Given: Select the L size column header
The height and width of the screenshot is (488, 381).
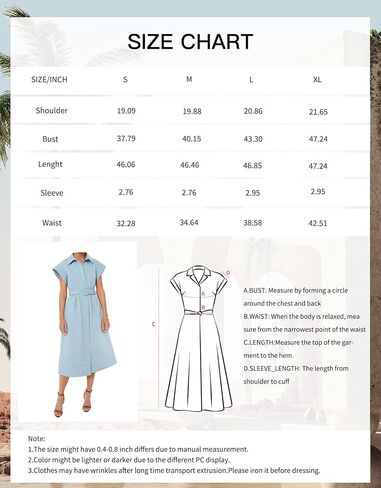Looking at the screenshot, I should tap(251, 79).
